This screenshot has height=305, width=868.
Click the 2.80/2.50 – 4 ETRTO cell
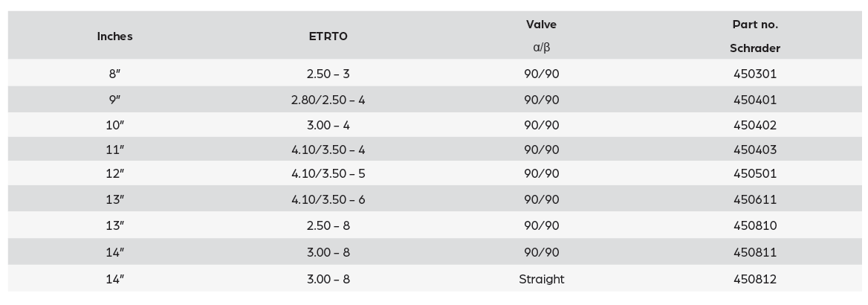(328, 100)
